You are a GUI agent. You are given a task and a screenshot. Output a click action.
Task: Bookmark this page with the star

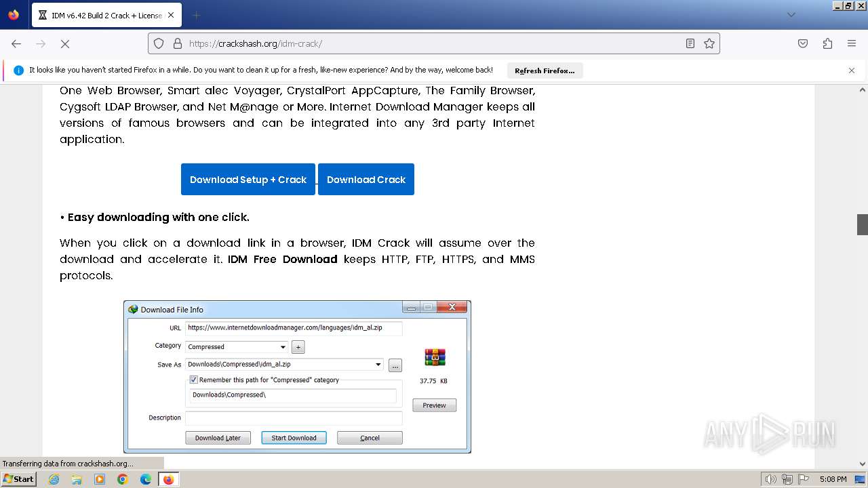coord(709,43)
